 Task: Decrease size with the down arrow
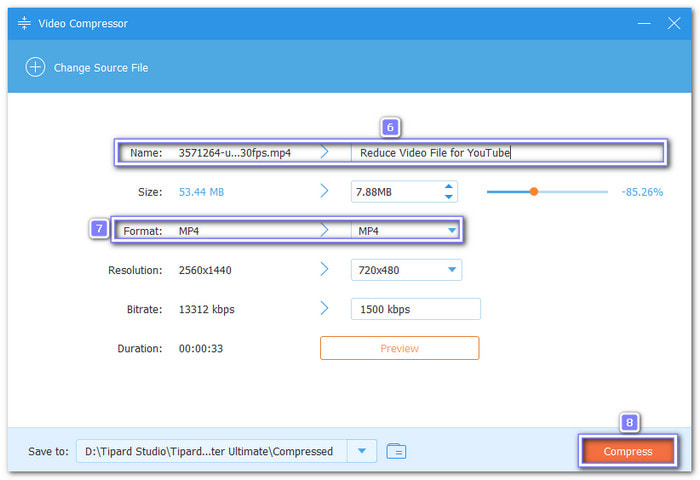click(x=449, y=197)
